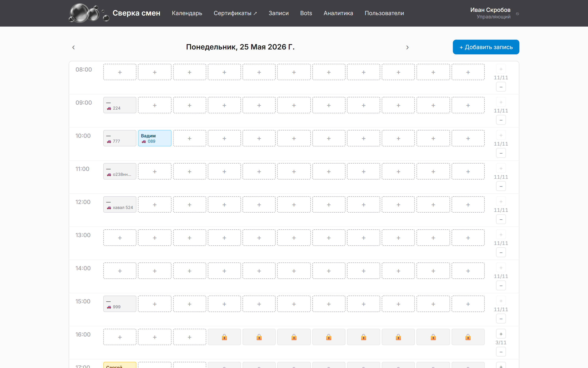This screenshot has width=588, height=368.
Task: Click the car icon on the 777 booking
Action: click(x=109, y=141)
